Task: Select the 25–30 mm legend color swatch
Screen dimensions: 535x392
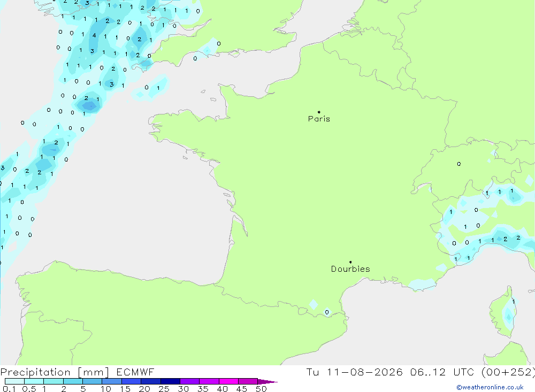Action: tap(170, 381)
